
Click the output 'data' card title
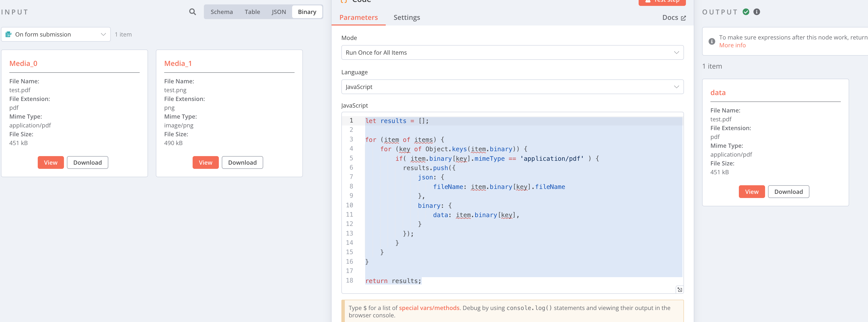pyautogui.click(x=718, y=93)
